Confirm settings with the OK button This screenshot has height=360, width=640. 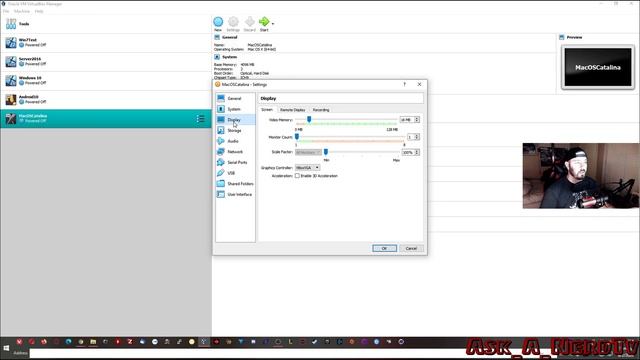(384, 248)
